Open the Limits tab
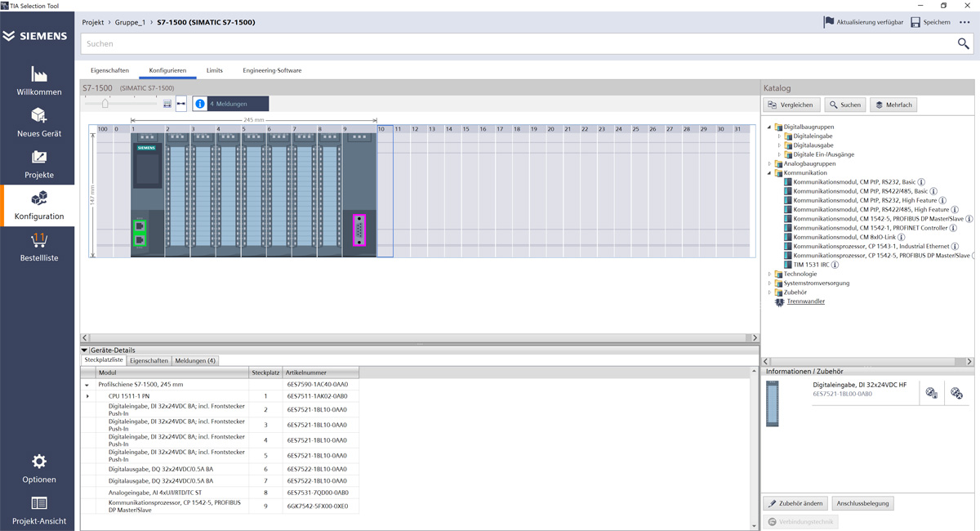980x531 pixels. coord(214,70)
